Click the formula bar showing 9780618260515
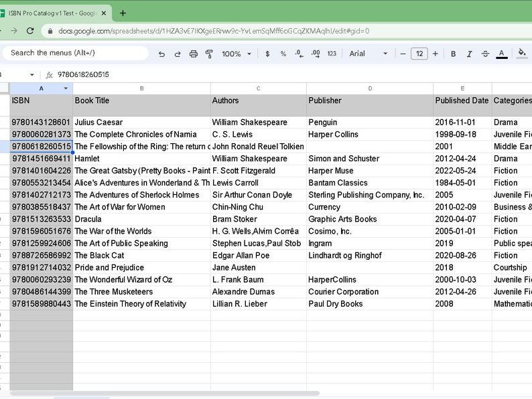The height and width of the screenshot is (399, 532). click(291, 74)
